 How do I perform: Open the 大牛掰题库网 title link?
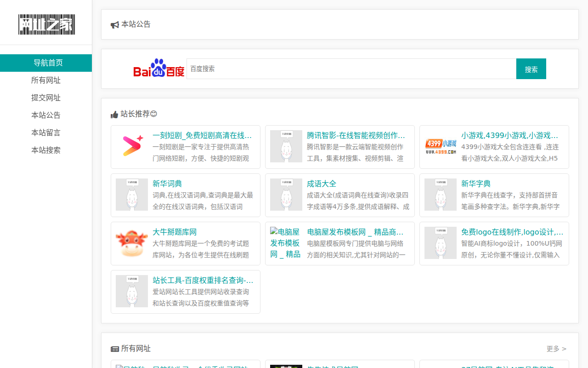pos(175,232)
